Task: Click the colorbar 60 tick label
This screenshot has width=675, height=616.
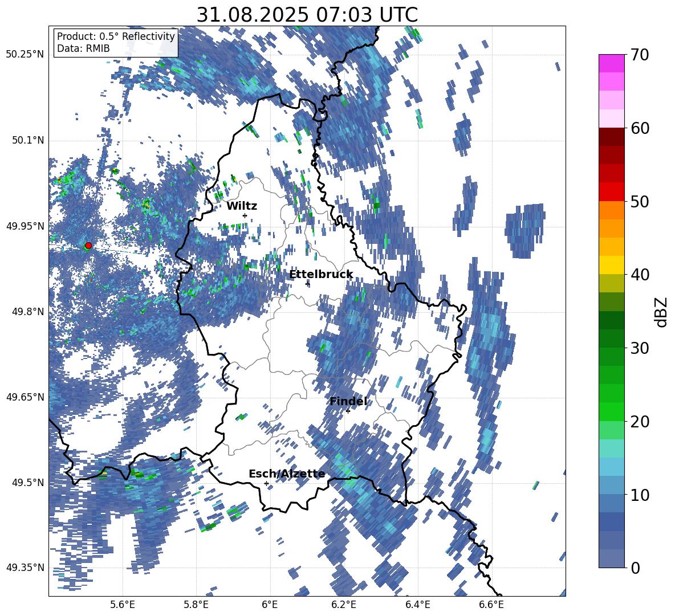Action: coord(640,128)
